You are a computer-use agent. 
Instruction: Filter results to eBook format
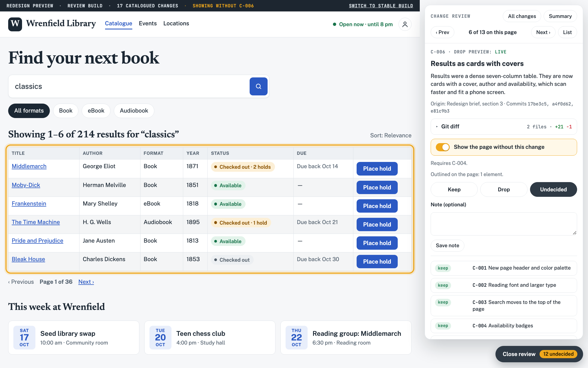96,111
